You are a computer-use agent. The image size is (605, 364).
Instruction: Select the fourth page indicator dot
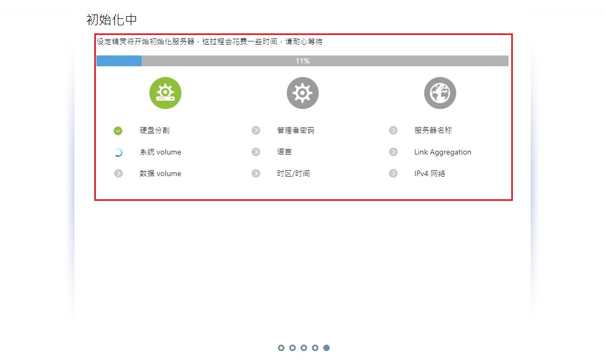coord(315,348)
